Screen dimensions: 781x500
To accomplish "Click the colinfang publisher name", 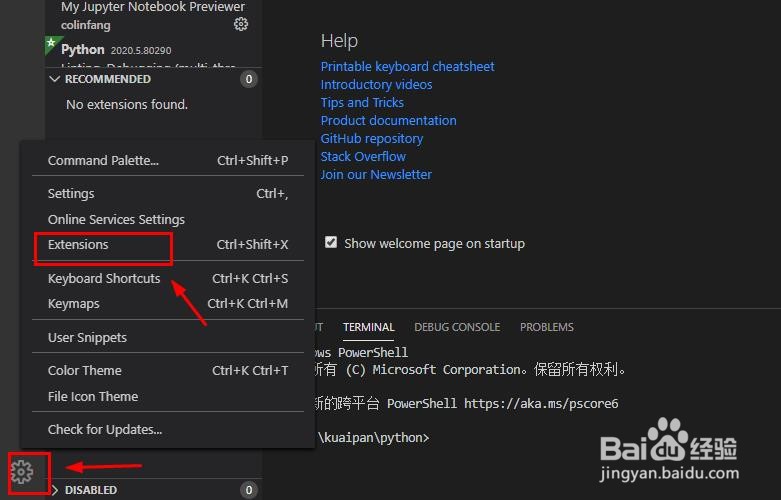I will point(86,25).
